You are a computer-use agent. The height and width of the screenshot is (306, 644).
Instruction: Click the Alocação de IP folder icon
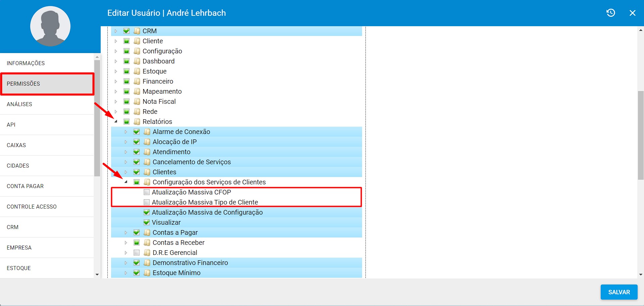point(147,142)
